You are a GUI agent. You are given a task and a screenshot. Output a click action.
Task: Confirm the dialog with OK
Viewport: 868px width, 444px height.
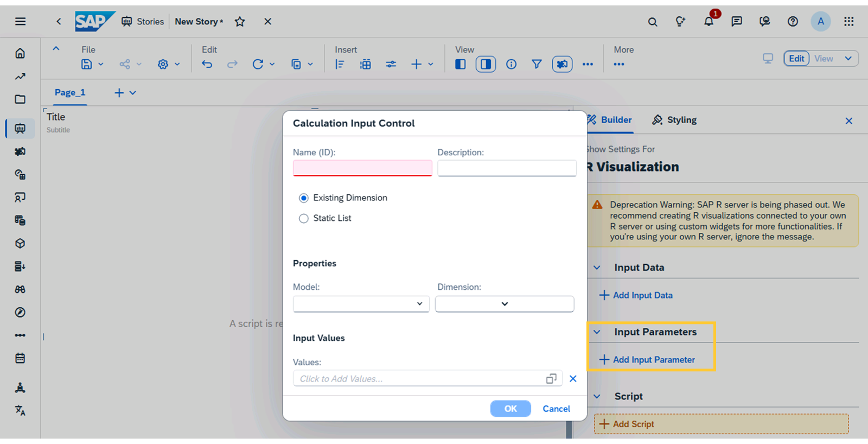coord(510,409)
